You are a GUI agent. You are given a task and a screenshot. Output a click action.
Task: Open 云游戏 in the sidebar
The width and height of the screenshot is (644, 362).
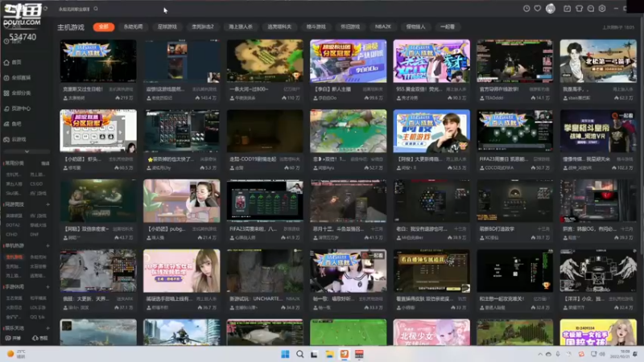pyautogui.click(x=14, y=139)
